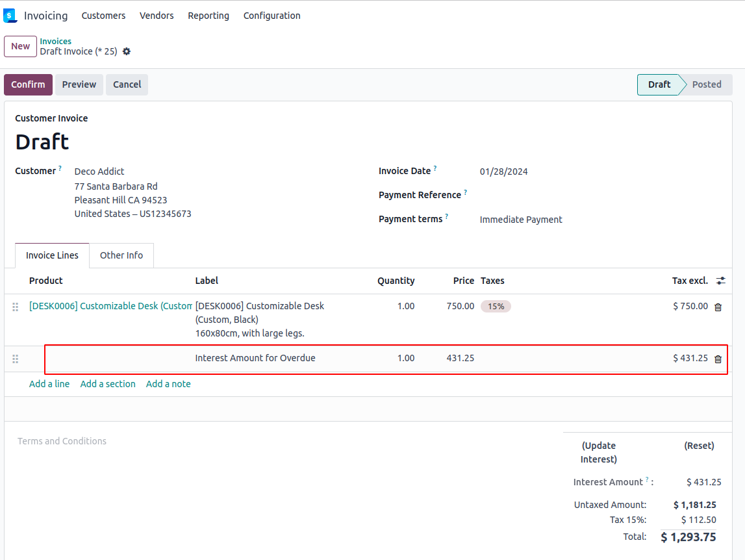Confirm the draft invoice
The width and height of the screenshot is (745, 560).
28,84
